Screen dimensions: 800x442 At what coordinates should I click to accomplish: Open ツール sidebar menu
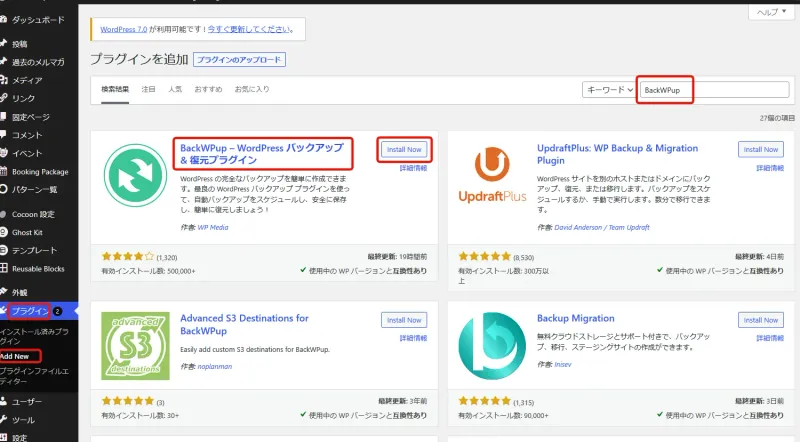(23, 420)
